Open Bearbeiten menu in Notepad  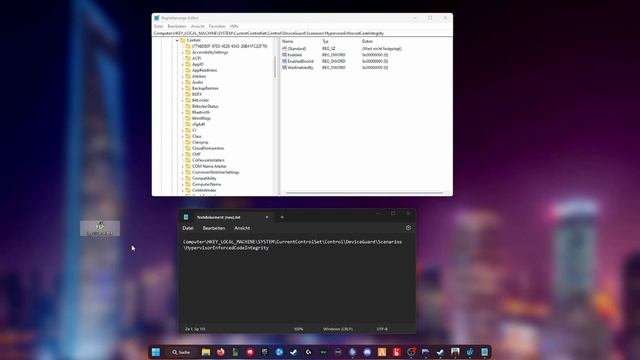214,228
